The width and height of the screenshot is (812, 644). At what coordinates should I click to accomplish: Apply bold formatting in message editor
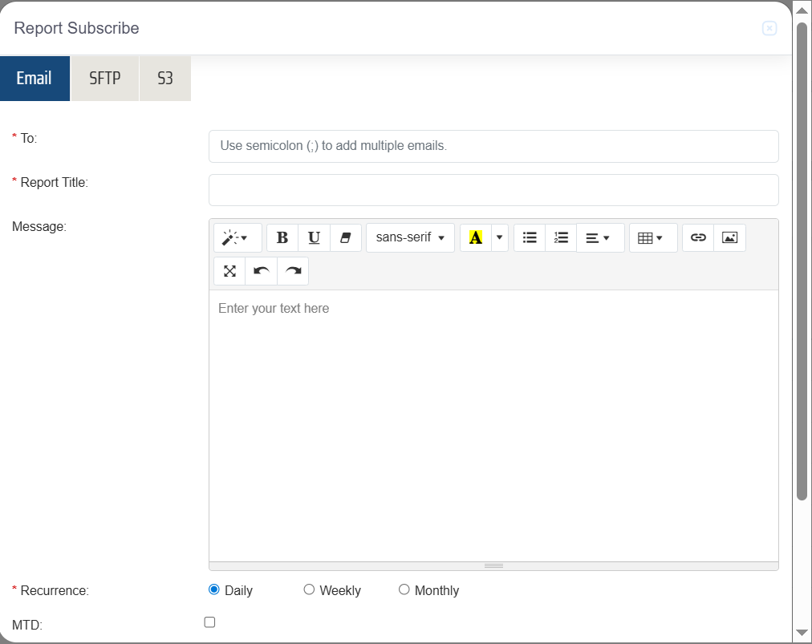click(x=282, y=238)
